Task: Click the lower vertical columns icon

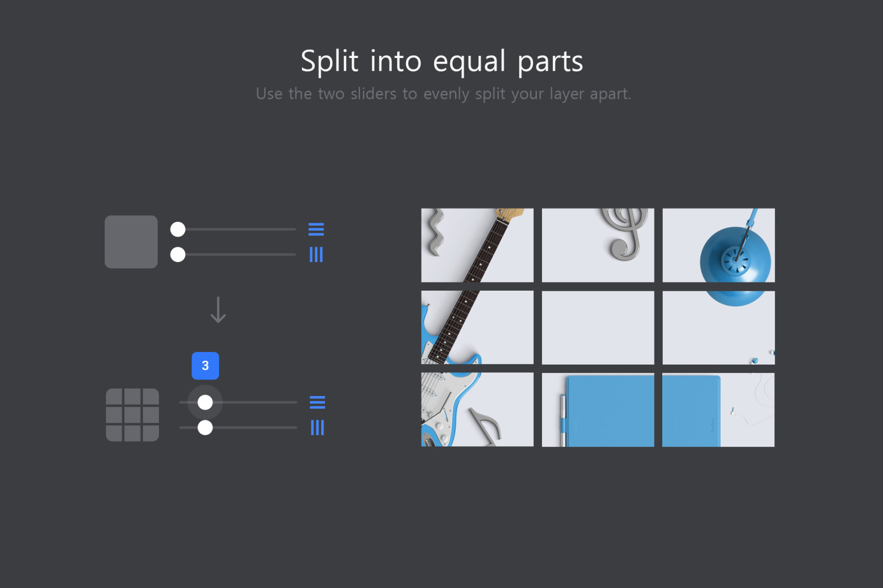Action: click(317, 427)
